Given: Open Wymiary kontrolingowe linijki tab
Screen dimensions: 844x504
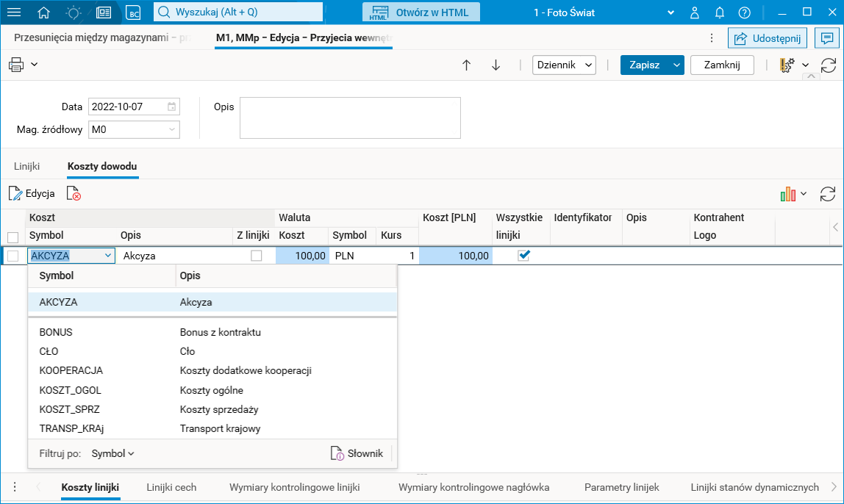Looking at the screenshot, I should [x=294, y=487].
